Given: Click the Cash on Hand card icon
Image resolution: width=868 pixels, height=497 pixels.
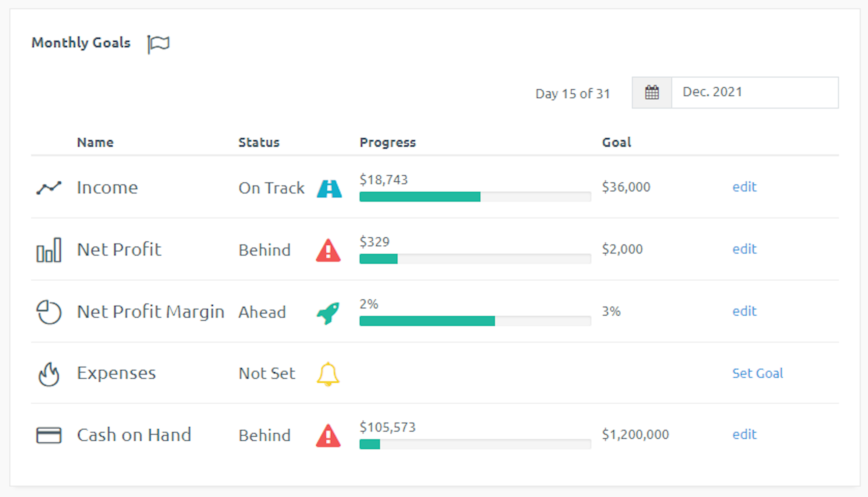Looking at the screenshot, I should pos(49,435).
